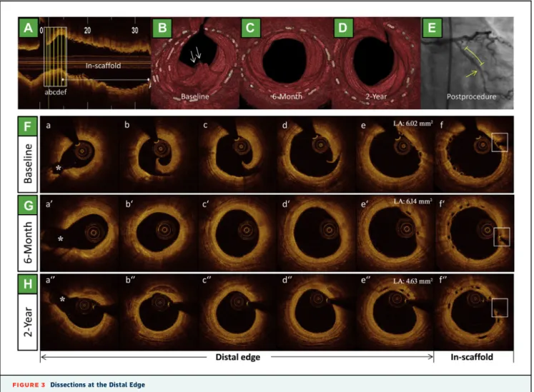
Task: Select baseline OCT frame d
Action: [x=317, y=154]
